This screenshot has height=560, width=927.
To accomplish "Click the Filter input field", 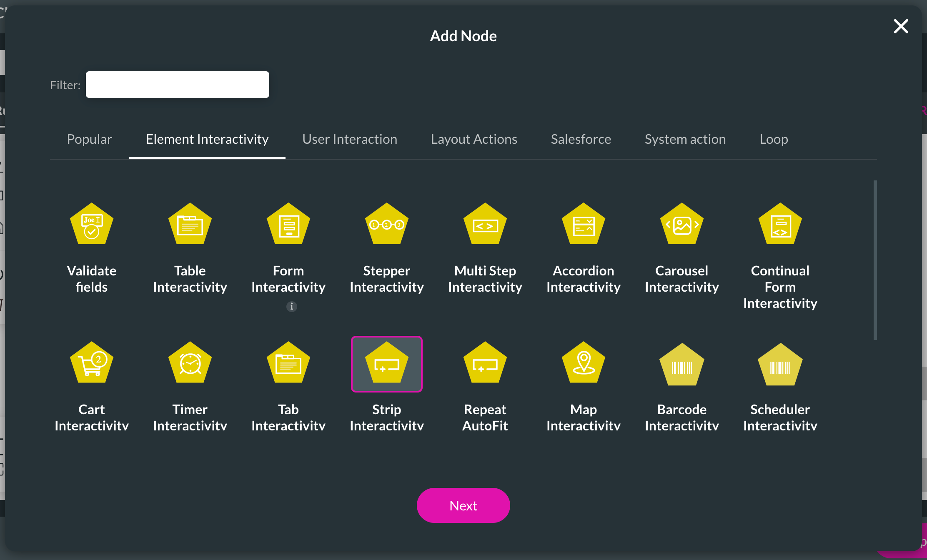I will [x=178, y=85].
